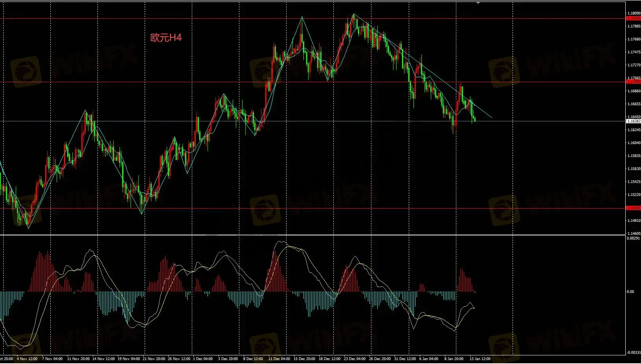Click the 1.15630 price axis label

point(634,169)
